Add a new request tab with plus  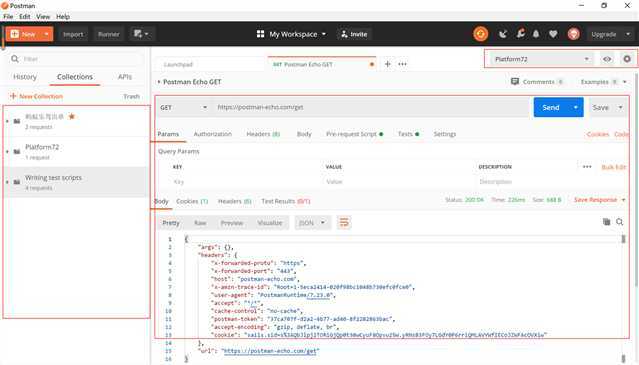pos(388,64)
